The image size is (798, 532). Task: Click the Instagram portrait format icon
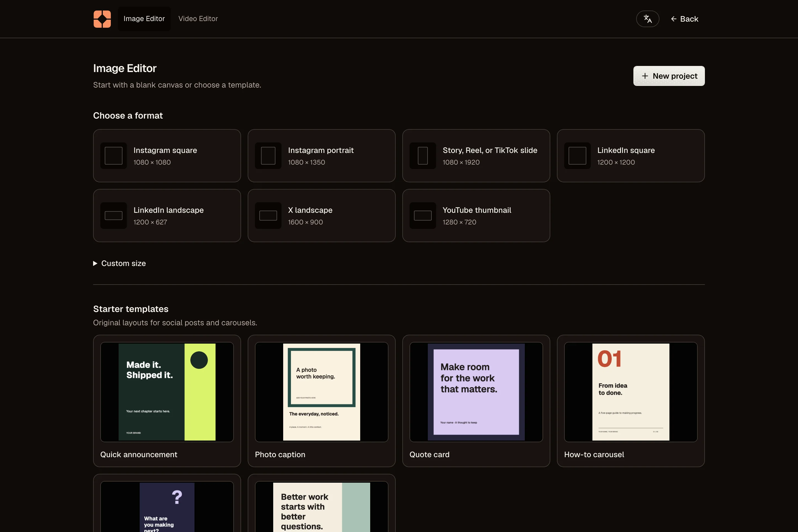268,156
